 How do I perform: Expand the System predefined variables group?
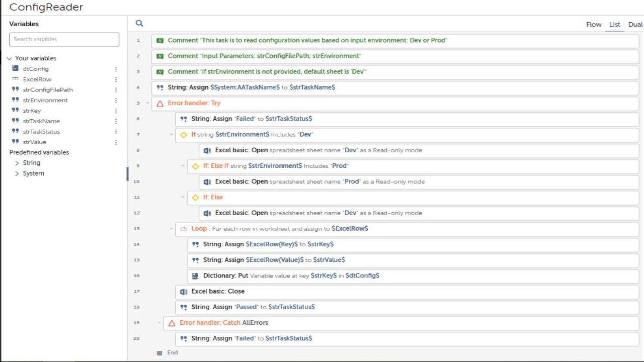point(17,173)
